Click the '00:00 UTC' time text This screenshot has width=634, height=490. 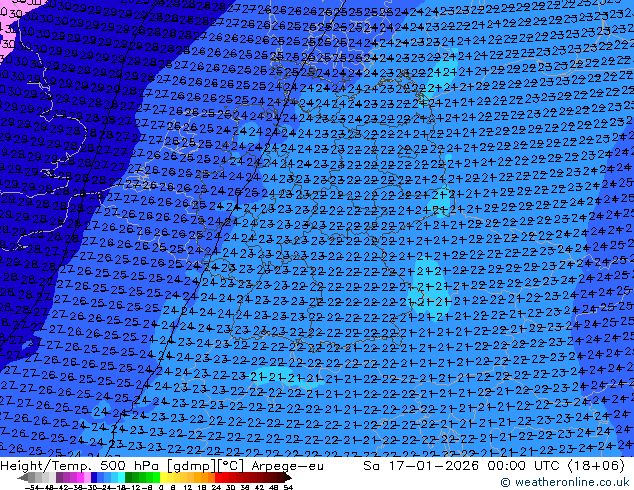(524, 466)
